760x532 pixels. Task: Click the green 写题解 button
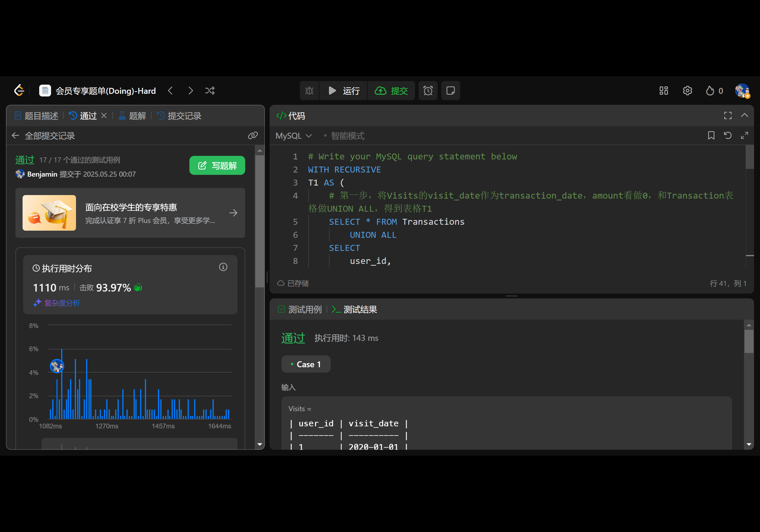click(217, 166)
